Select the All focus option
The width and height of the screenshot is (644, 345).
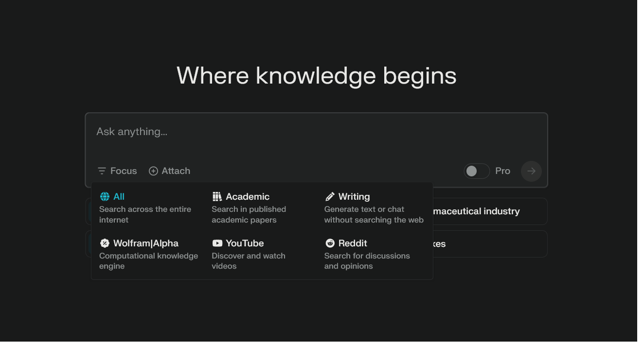[119, 197]
